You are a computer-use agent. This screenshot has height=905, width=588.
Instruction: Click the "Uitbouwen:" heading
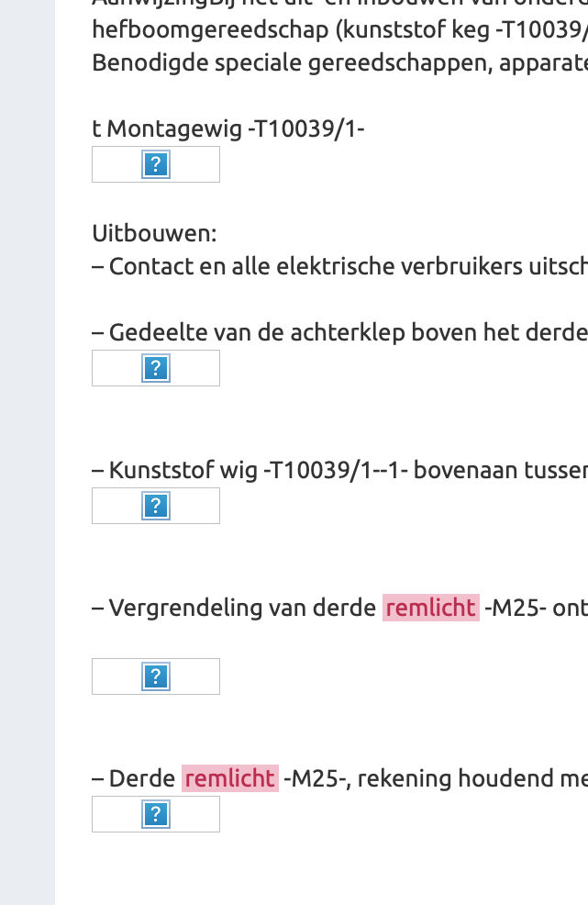click(154, 233)
